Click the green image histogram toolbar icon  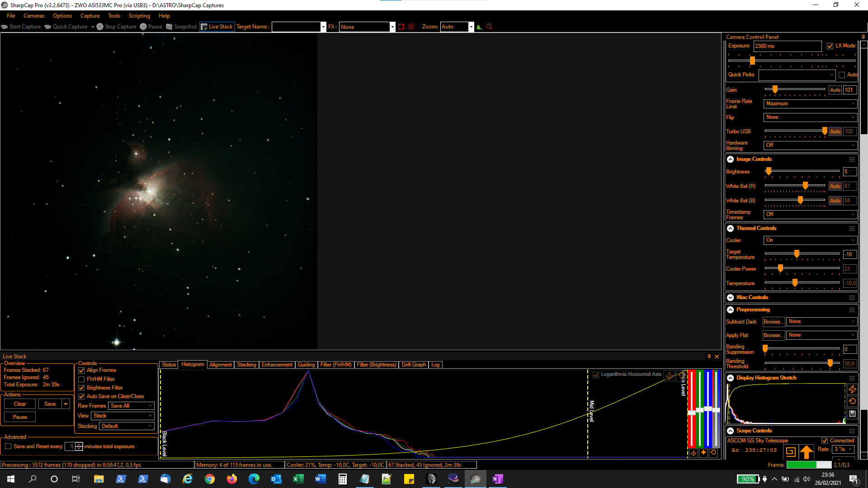pyautogui.click(x=480, y=27)
